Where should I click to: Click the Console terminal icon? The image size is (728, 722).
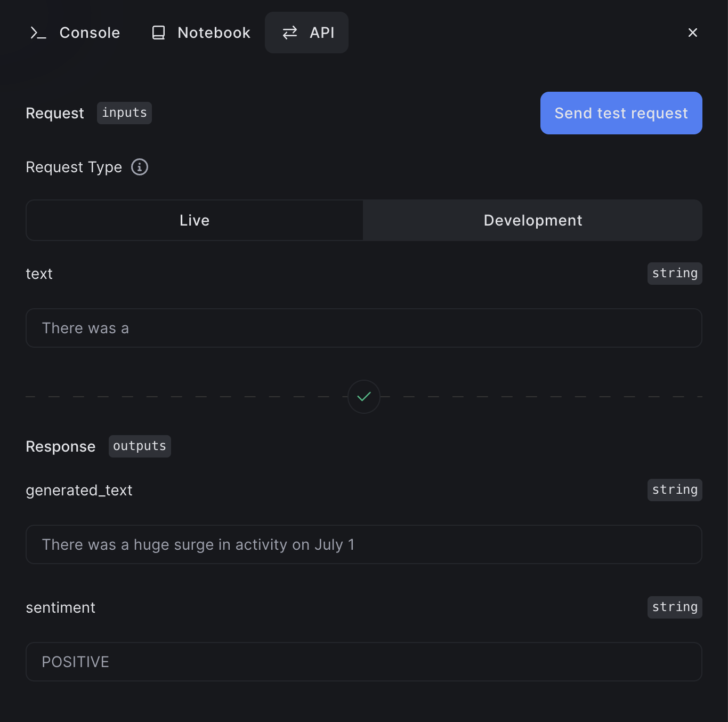coord(38,33)
